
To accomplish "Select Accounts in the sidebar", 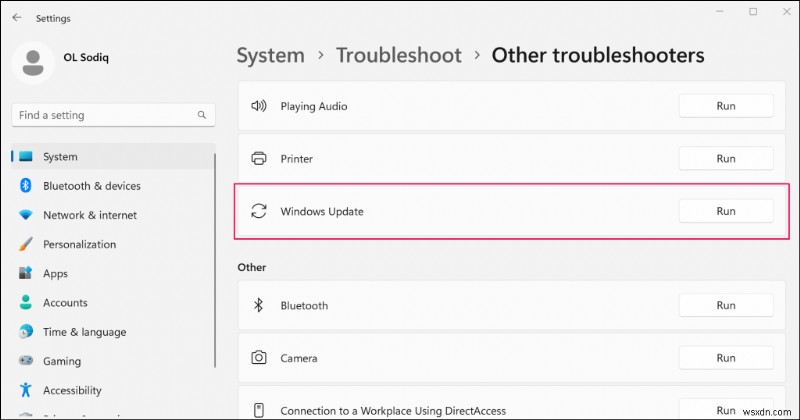I will pos(113,302).
